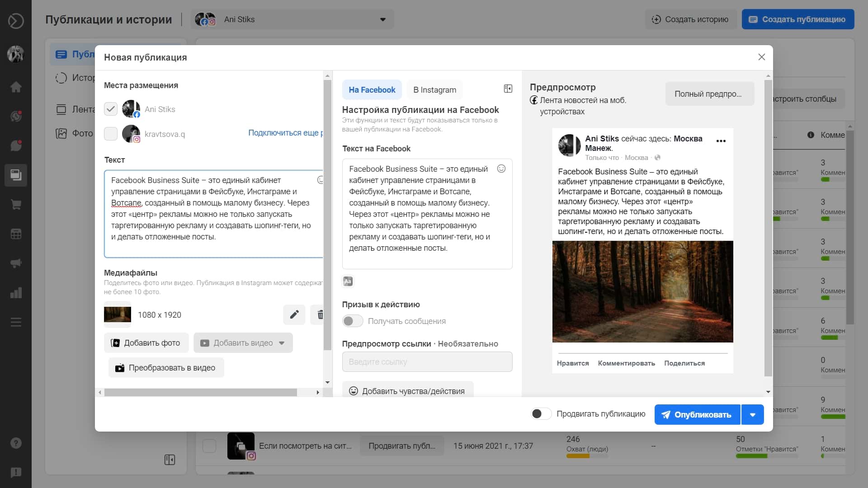Click the 1080 x 1920 media thumbnail
Viewport: 868px width, 488px height.
(x=118, y=314)
